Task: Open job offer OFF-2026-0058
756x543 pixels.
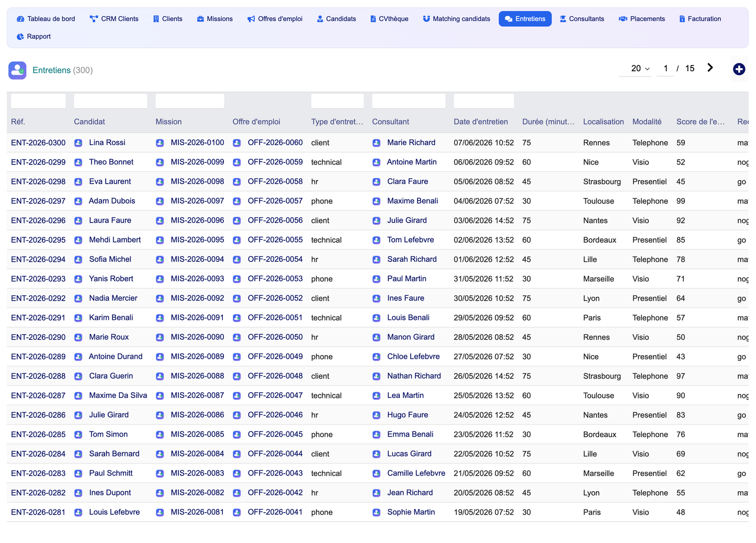Action: pyautogui.click(x=275, y=181)
